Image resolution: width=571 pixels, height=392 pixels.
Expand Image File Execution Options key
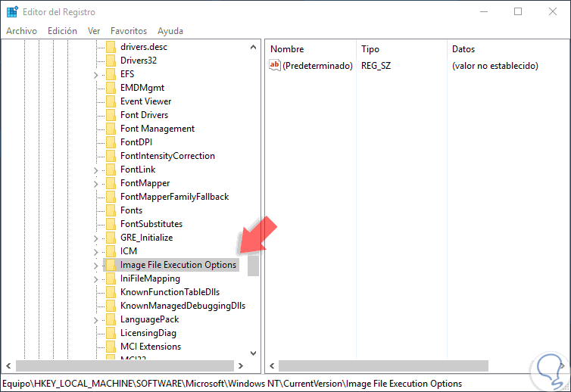pos(95,265)
